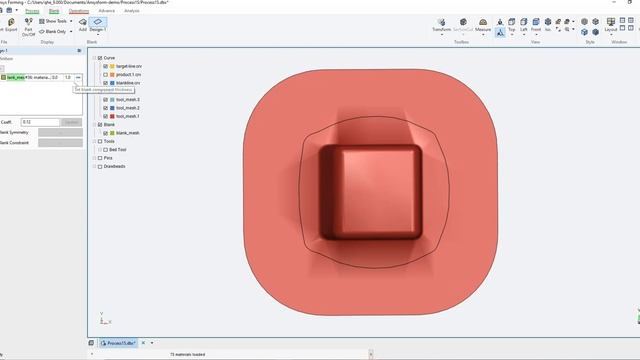Open the Show Tools dropdown arrow
640x360 pixels.
coord(71,21)
